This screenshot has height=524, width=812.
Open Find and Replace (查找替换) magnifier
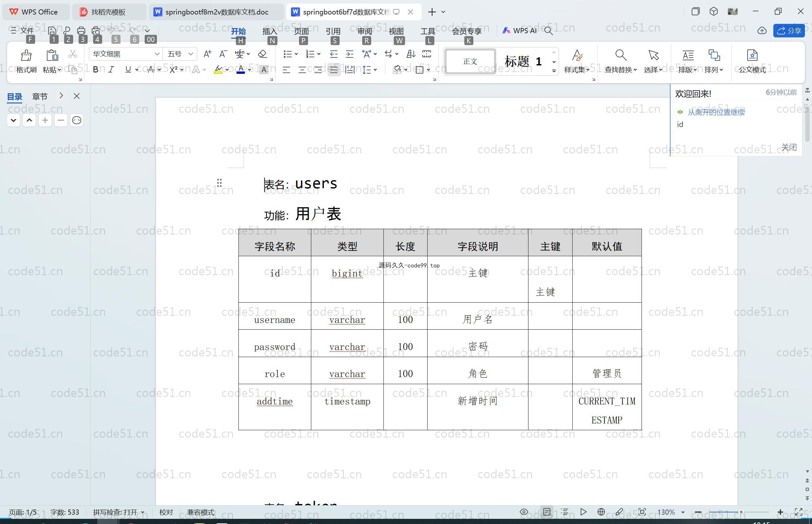point(621,55)
